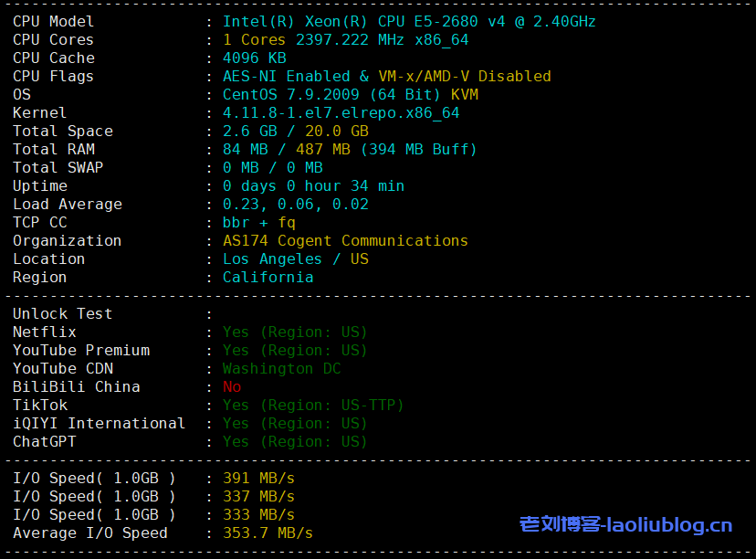This screenshot has height=559, width=756.
Task: Click the TikTok Region US-TTP result
Action: [x=313, y=405]
